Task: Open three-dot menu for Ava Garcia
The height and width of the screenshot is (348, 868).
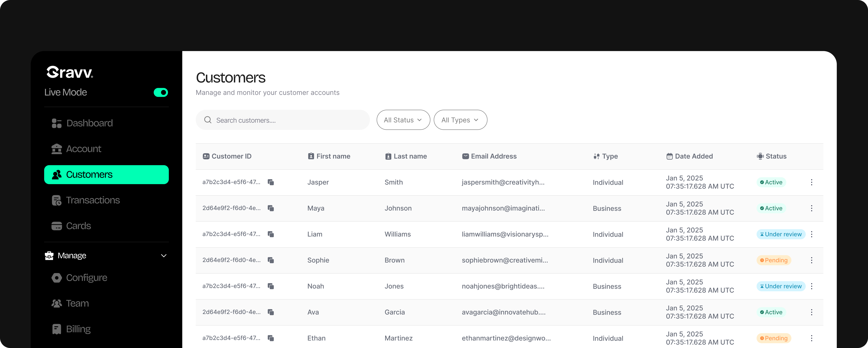Action: click(811, 312)
